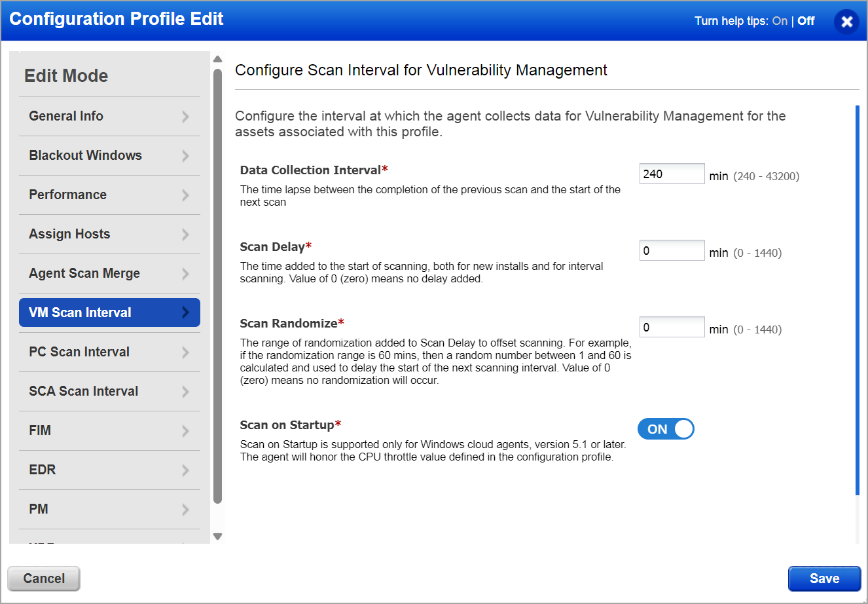The image size is (868, 604).
Task: Toggle the Scan on Startup switch
Action: coord(665,429)
